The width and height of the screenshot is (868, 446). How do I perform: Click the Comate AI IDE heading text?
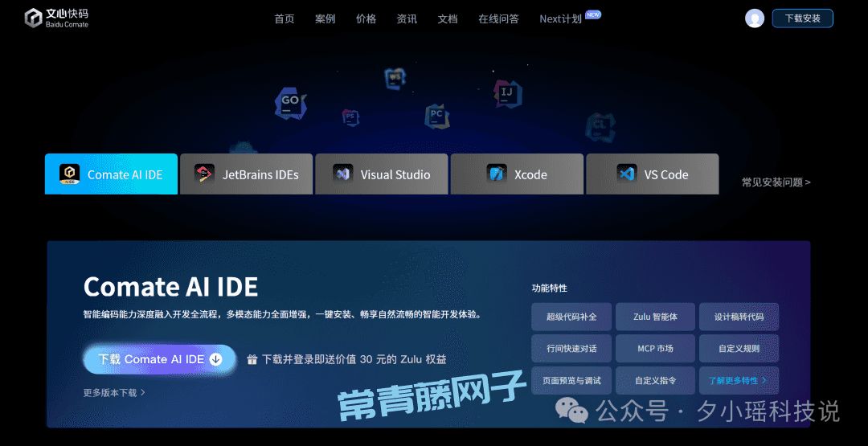click(x=170, y=287)
